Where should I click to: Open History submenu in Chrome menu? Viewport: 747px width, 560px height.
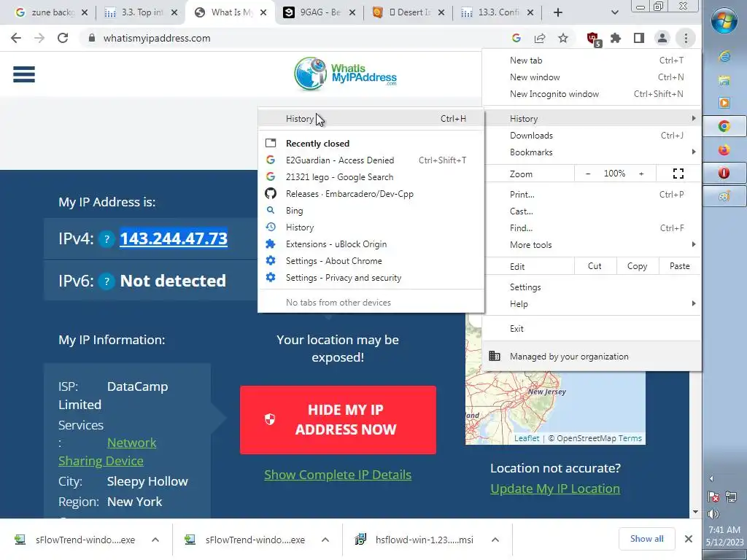(x=592, y=119)
